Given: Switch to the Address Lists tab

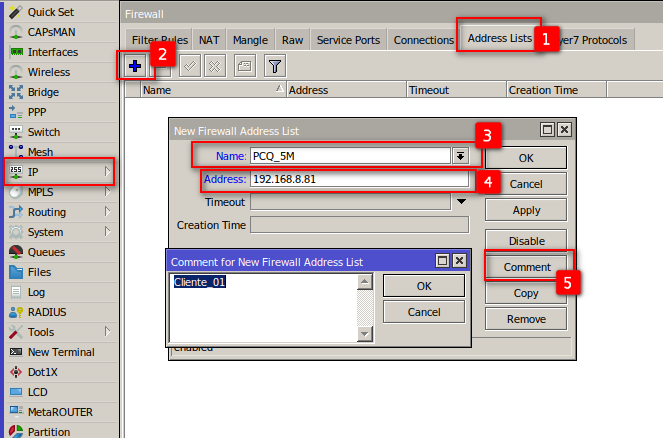Looking at the screenshot, I should [x=499, y=39].
